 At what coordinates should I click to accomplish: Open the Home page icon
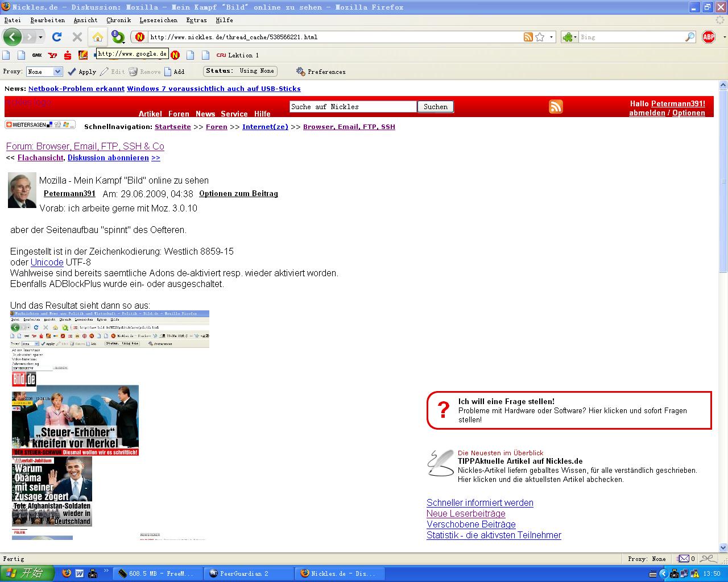coord(98,37)
